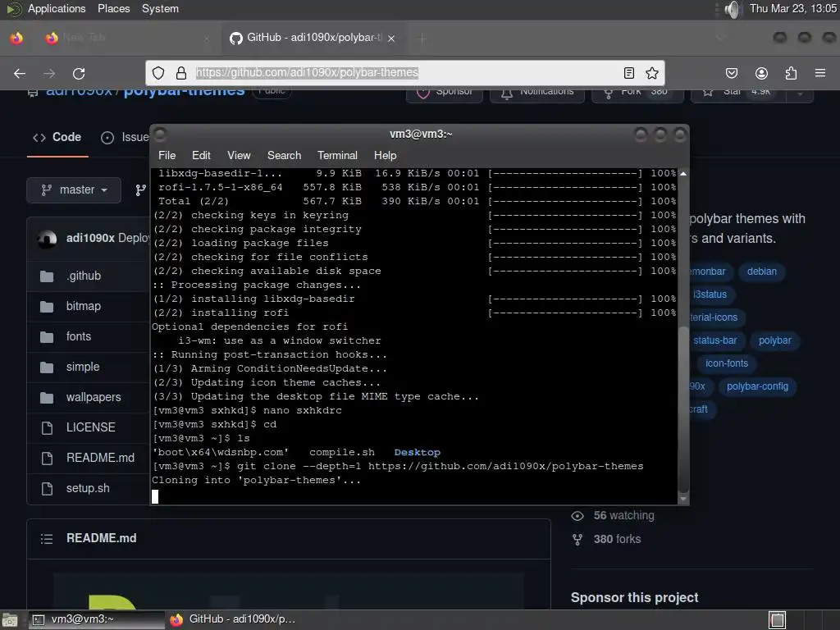The height and width of the screenshot is (630, 840).
Task: Click the terminal scrollbar up arrow
Action: pyautogui.click(x=683, y=174)
